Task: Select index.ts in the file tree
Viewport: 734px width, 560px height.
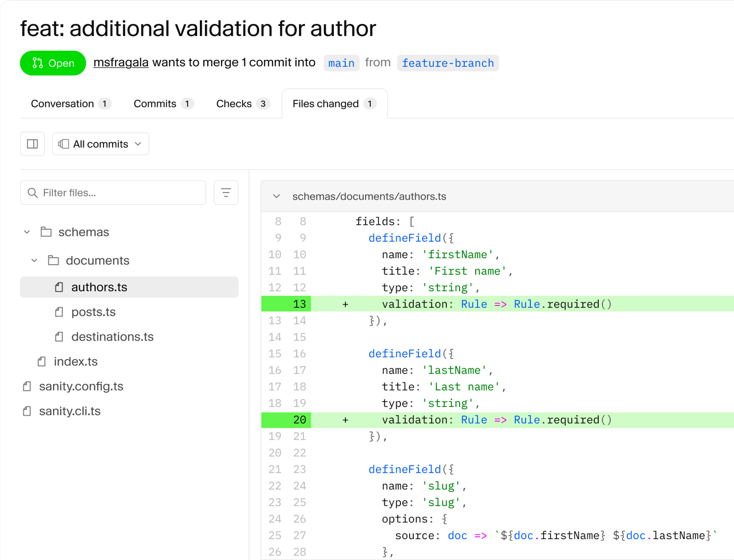Action: [76, 361]
